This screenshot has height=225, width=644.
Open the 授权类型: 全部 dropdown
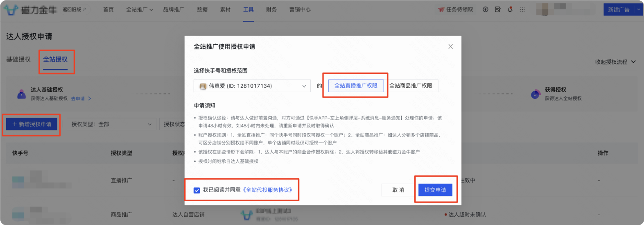click(111, 124)
